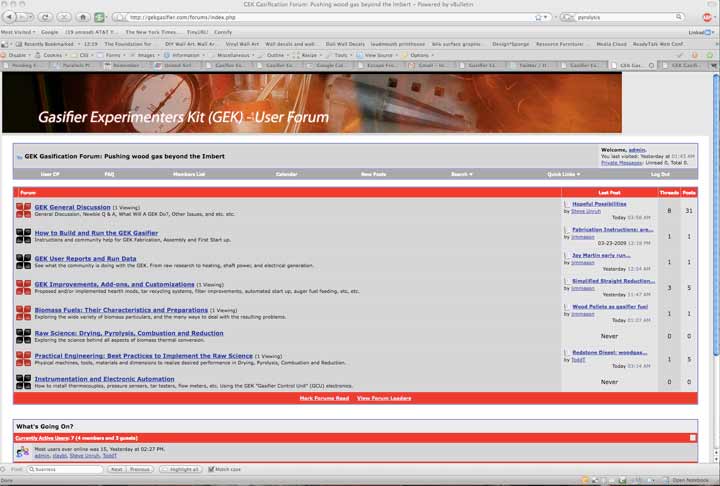The image size is (720, 486).
Task: Open Instrumentation and Electronic Automation forum
Action: pyautogui.click(x=105, y=379)
